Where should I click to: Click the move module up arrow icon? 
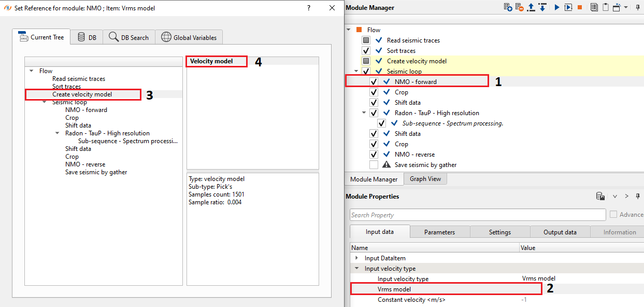click(531, 7)
